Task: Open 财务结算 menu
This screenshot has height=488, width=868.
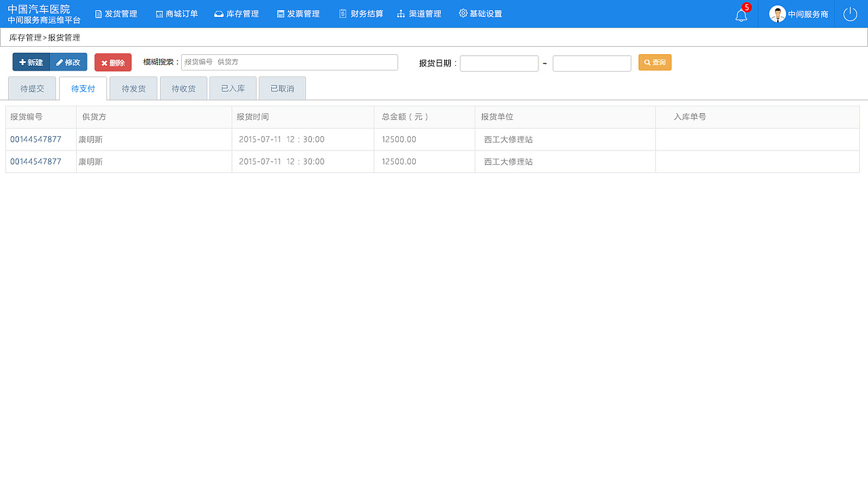Action: (361, 14)
